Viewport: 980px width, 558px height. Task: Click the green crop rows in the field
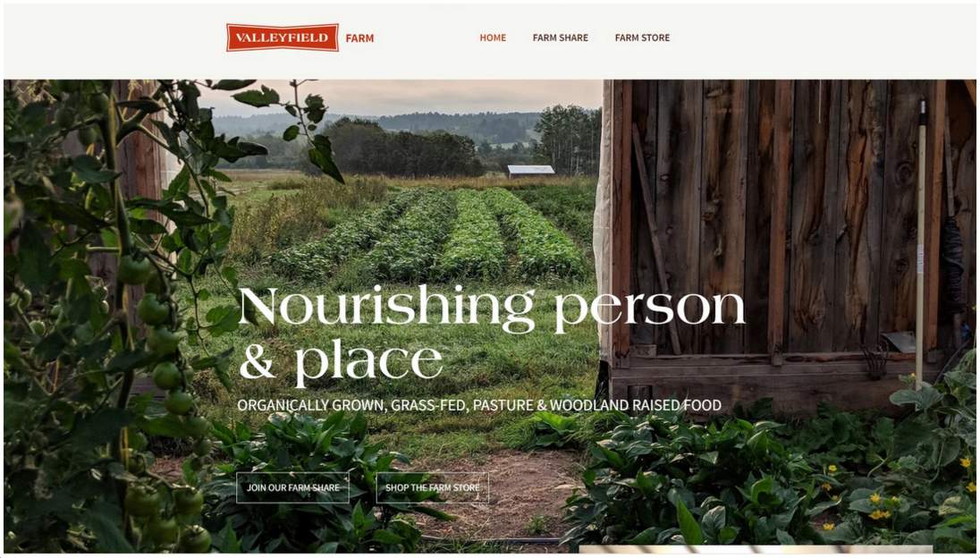coord(431,234)
